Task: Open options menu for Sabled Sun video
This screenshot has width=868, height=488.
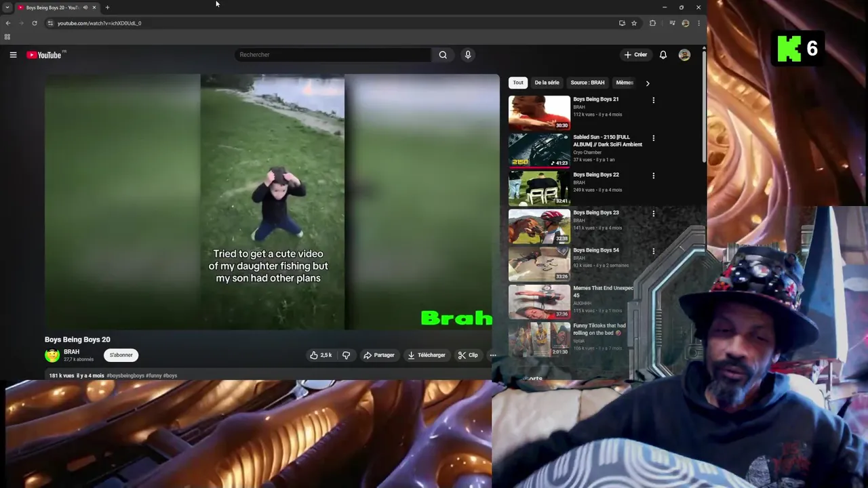Action: click(x=654, y=138)
